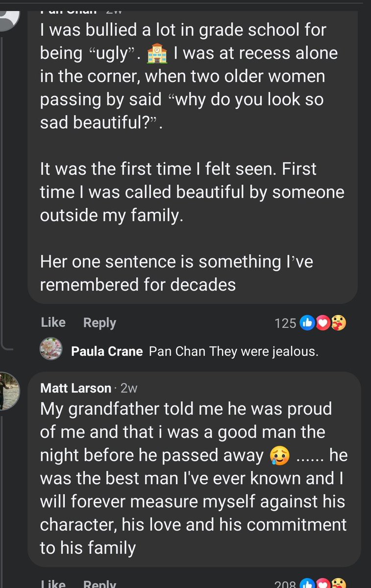View 208 reactions on Matt's comment

click(x=285, y=584)
